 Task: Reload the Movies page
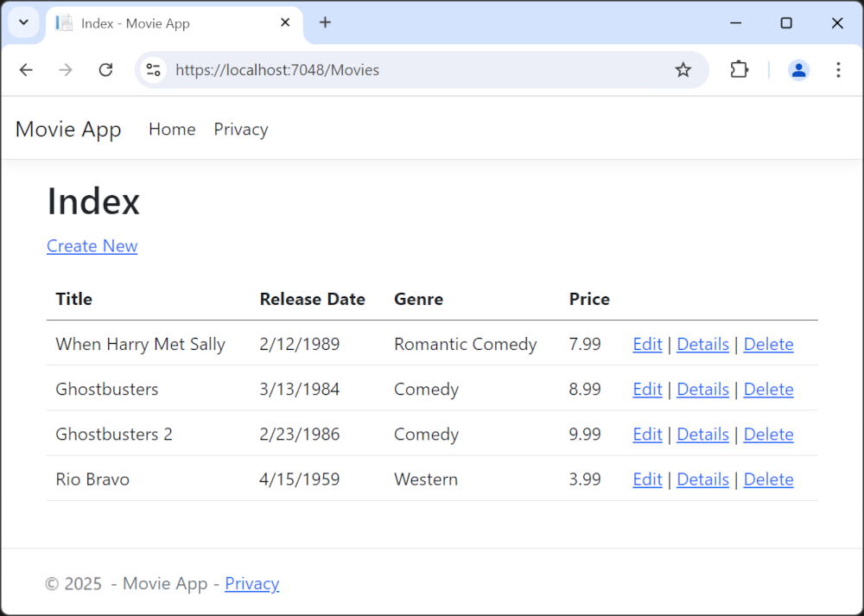coord(105,70)
